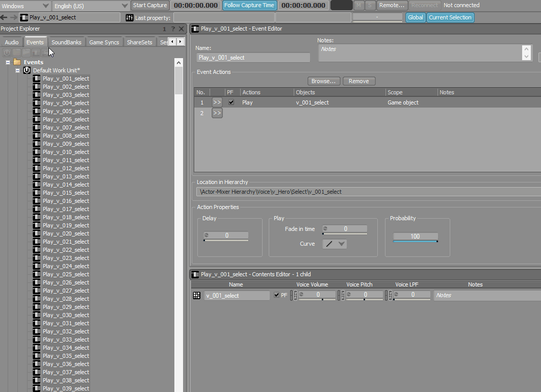
Task: Click the Notes scroll up arrow
Action: coord(527,49)
